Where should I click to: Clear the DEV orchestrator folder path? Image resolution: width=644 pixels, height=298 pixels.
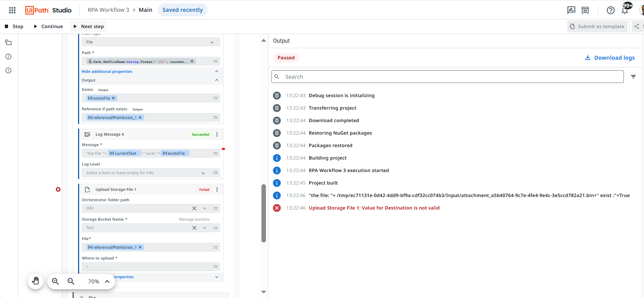pos(194,208)
